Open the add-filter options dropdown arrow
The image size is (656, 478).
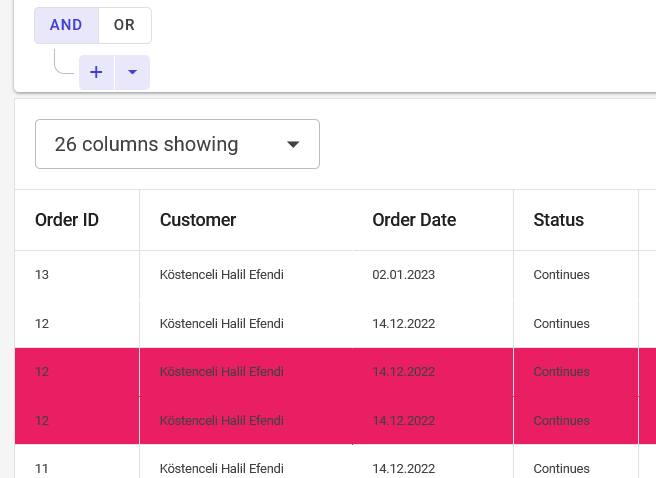tap(132, 72)
